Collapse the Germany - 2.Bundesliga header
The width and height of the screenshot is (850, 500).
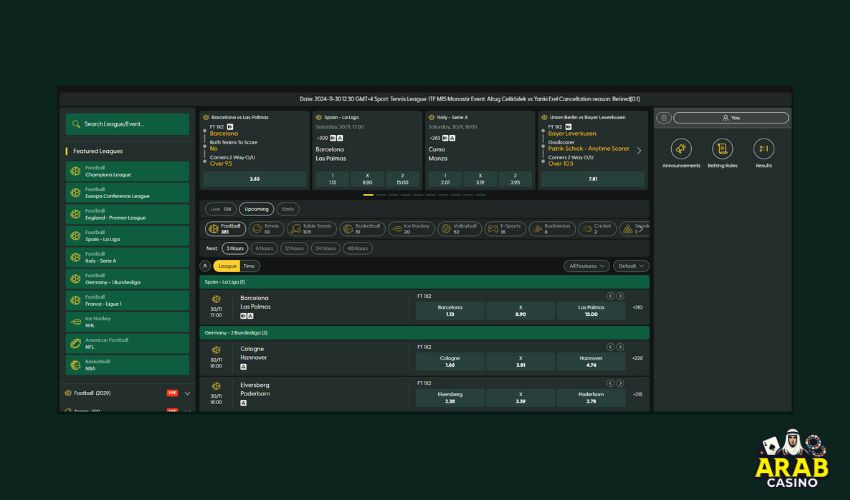(x=424, y=332)
